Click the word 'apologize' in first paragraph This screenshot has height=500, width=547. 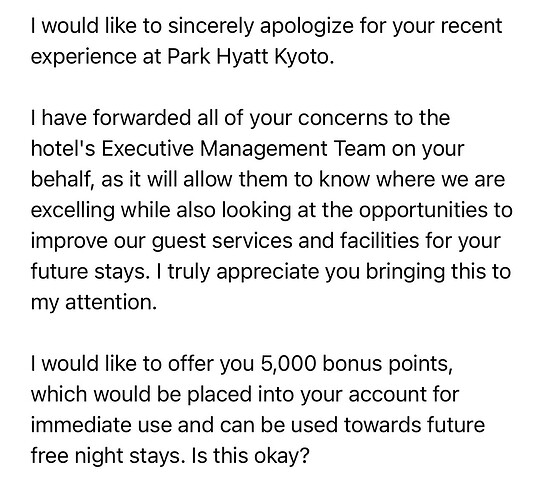(x=307, y=26)
